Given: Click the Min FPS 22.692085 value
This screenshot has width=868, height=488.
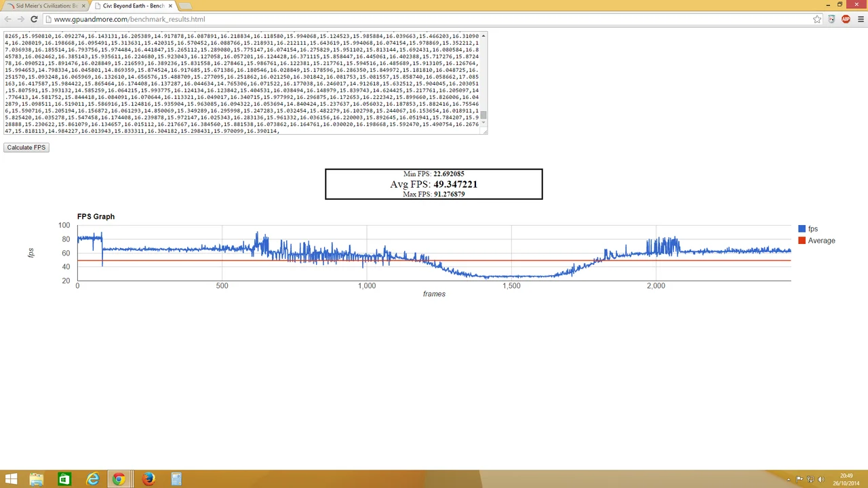Looking at the screenshot, I should coord(449,174).
